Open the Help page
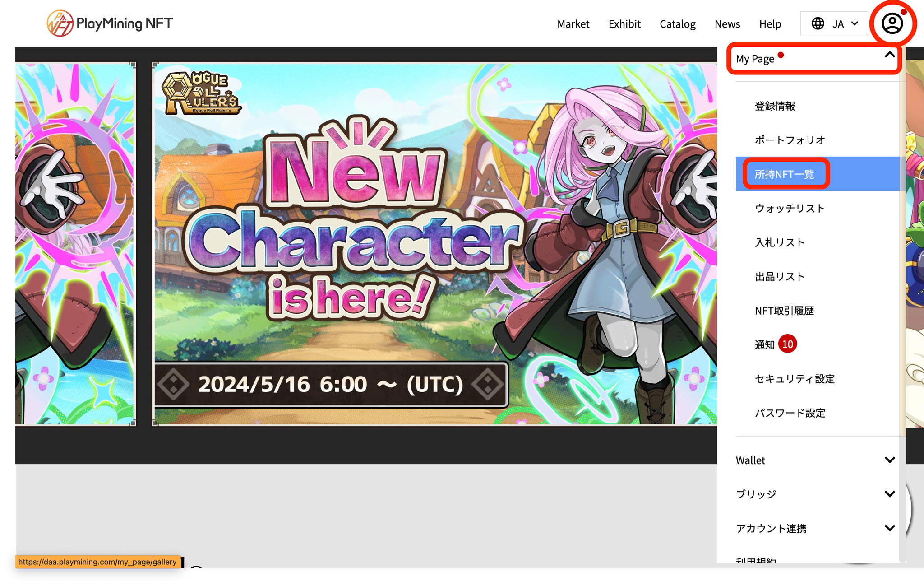The height and width of the screenshot is (586, 924). click(770, 24)
